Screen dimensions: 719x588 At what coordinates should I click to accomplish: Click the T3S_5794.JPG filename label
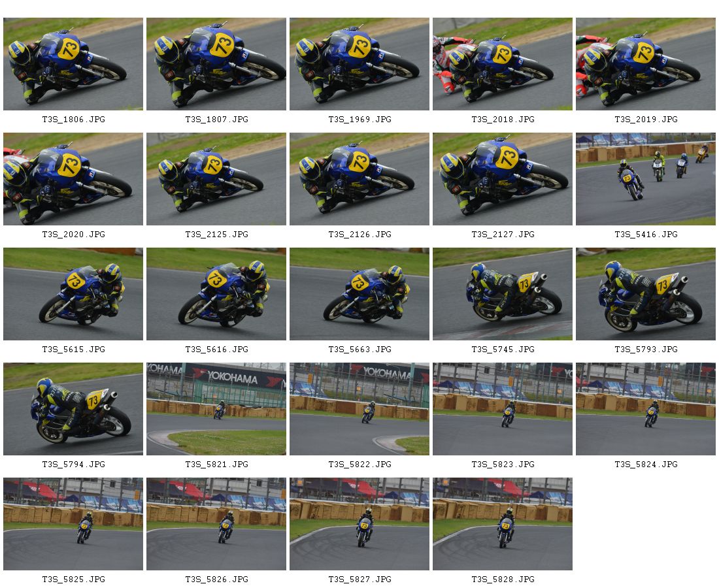(73, 465)
